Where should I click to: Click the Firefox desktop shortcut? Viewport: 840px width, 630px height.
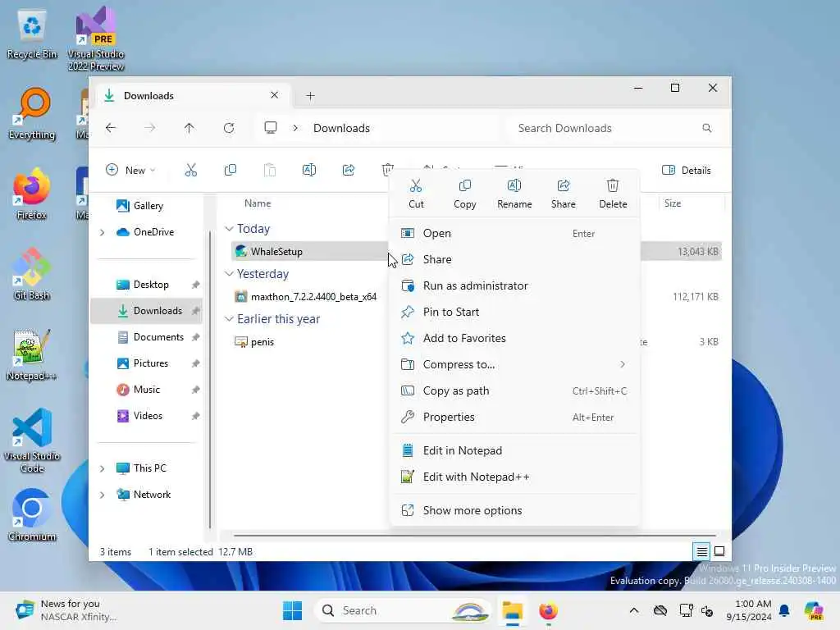point(32,194)
